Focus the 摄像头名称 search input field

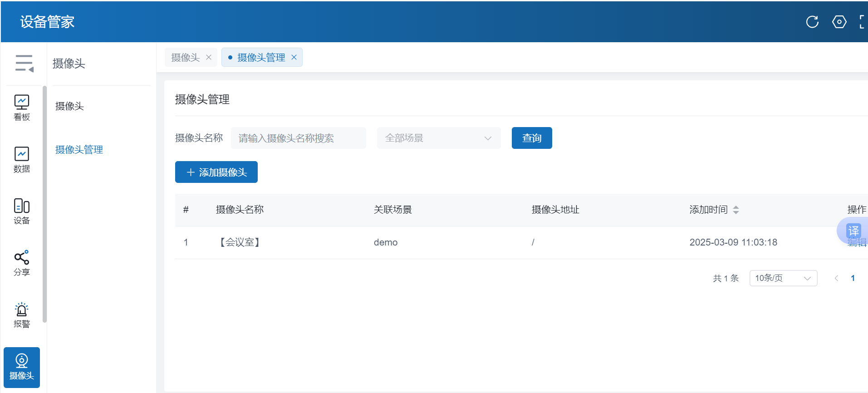click(298, 138)
